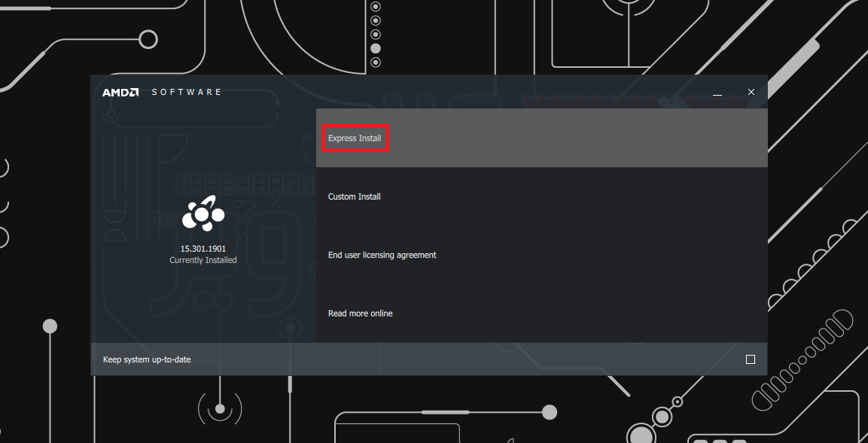Viewport: 868px width, 443px height.
Task: Click the Catalyst driver icon above the version number
Action: click(203, 213)
